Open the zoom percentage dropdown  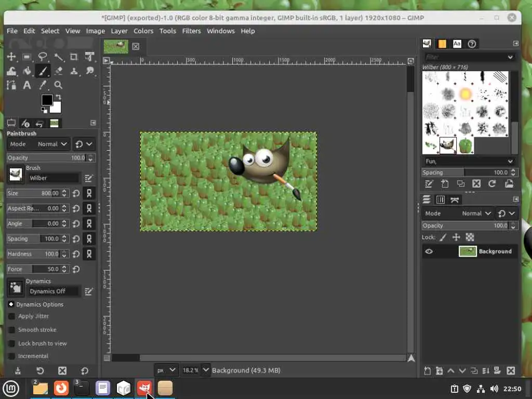coord(206,370)
